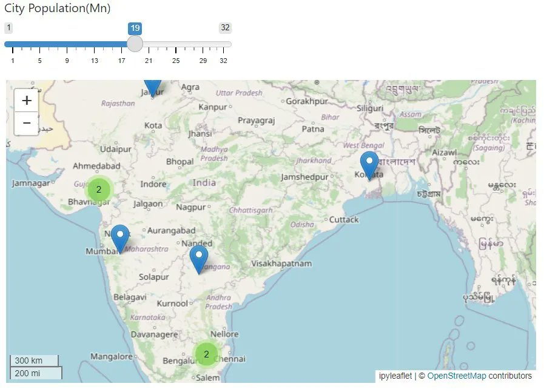Click the Chhattisgarh state label
The width and height of the screenshot is (544, 392).
[x=250, y=210]
